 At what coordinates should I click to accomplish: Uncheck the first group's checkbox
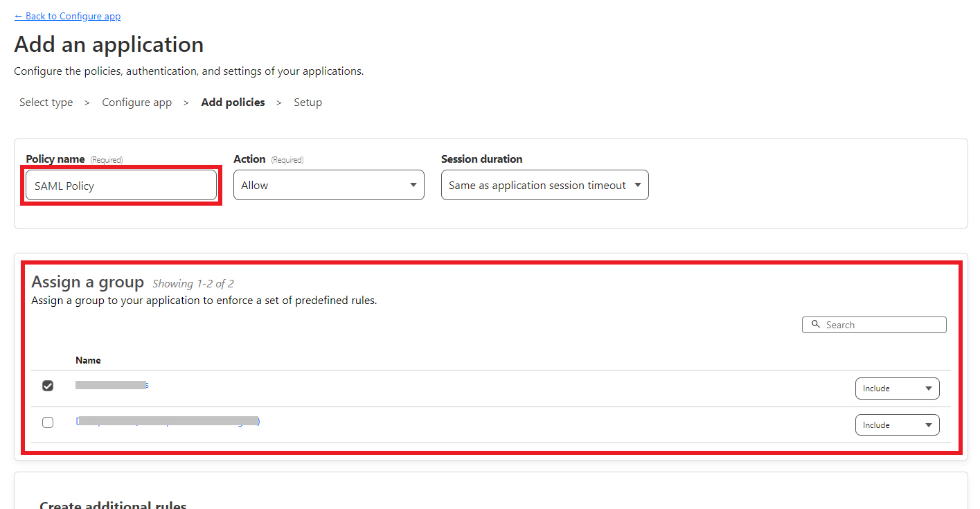[x=47, y=385]
